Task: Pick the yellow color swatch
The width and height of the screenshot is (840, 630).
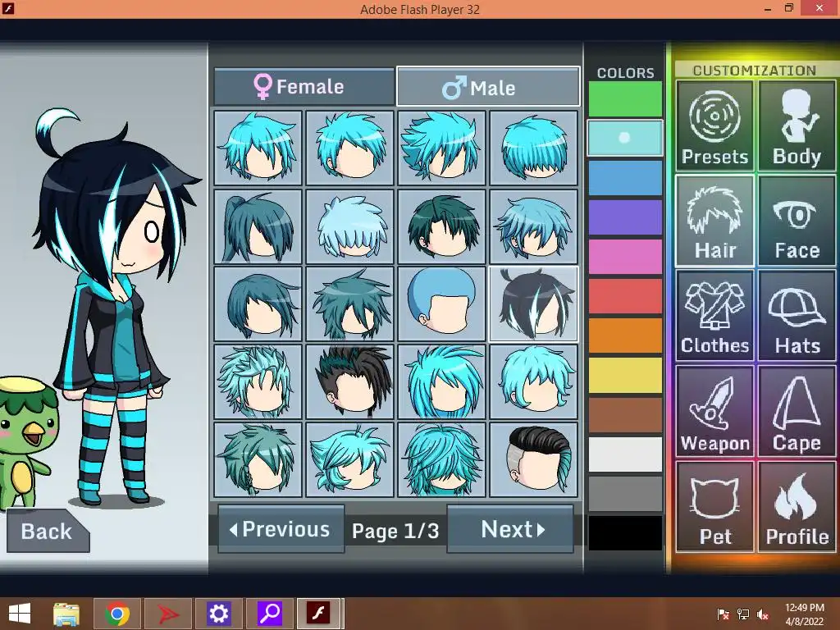Action: pyautogui.click(x=625, y=376)
